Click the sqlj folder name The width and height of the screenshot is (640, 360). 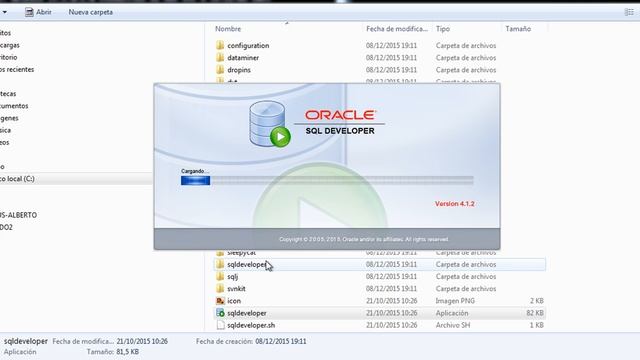pos(233,277)
